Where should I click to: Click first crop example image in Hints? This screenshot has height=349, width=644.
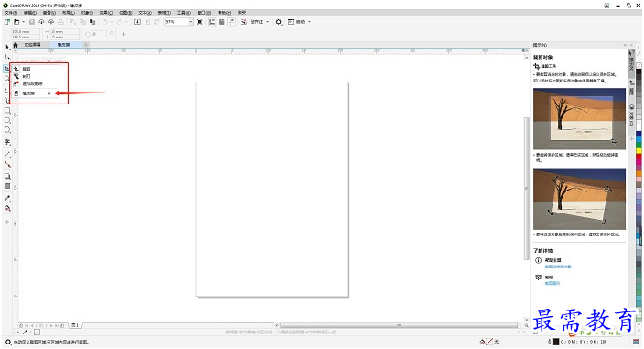point(579,119)
